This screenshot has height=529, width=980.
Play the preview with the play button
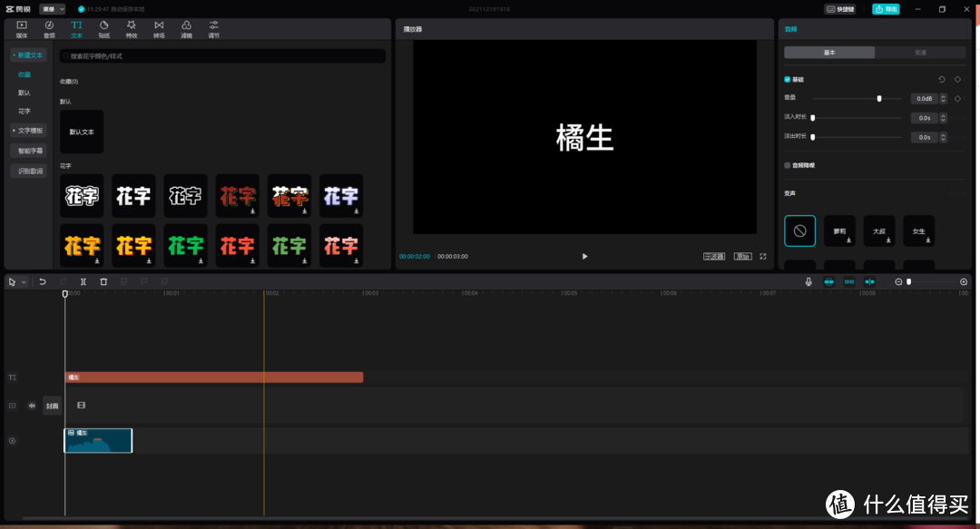tap(585, 257)
